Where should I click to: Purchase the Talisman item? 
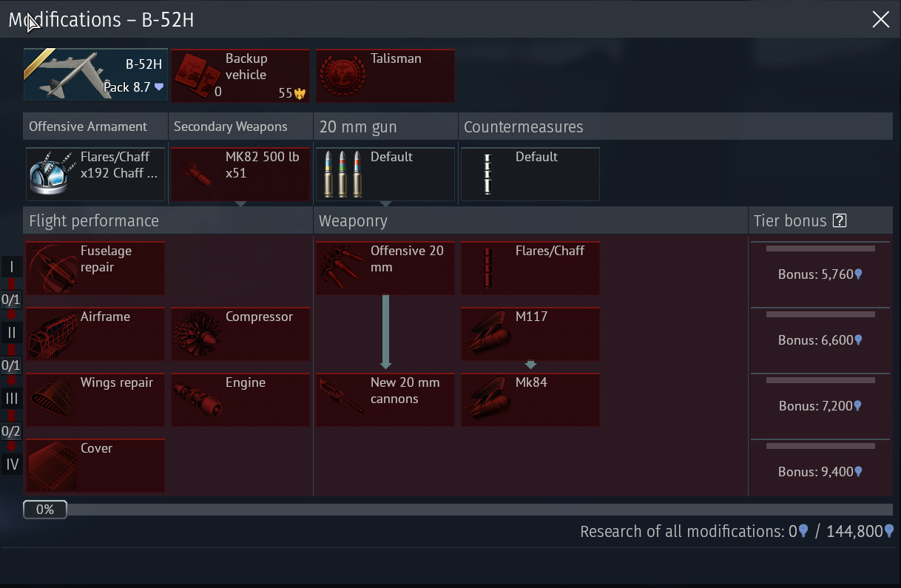pos(385,75)
